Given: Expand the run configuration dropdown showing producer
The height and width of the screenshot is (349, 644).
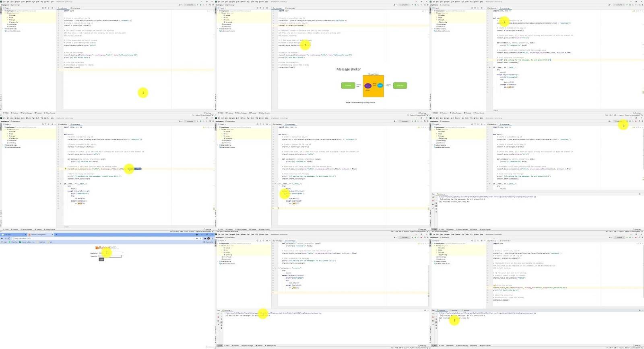Looking at the screenshot, I should point(619,237).
